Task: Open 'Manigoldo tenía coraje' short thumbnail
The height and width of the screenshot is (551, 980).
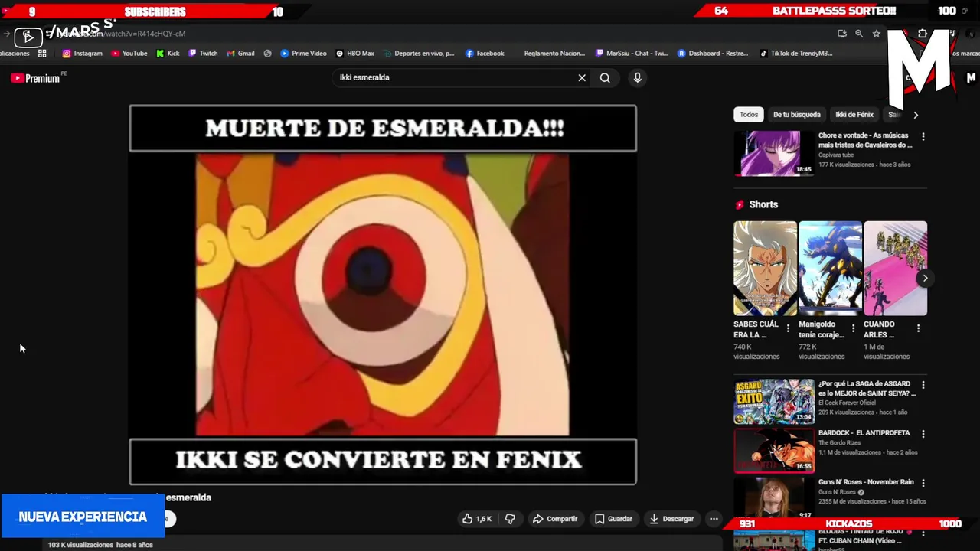Action: point(830,269)
